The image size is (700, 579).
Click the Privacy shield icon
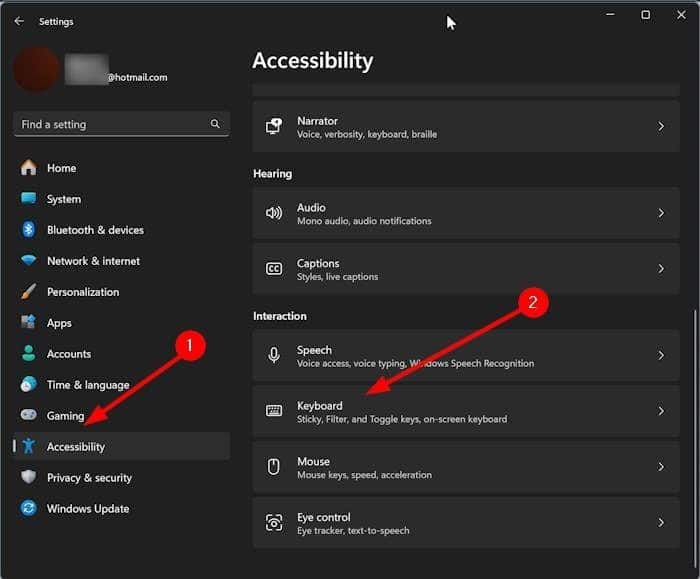click(x=29, y=477)
